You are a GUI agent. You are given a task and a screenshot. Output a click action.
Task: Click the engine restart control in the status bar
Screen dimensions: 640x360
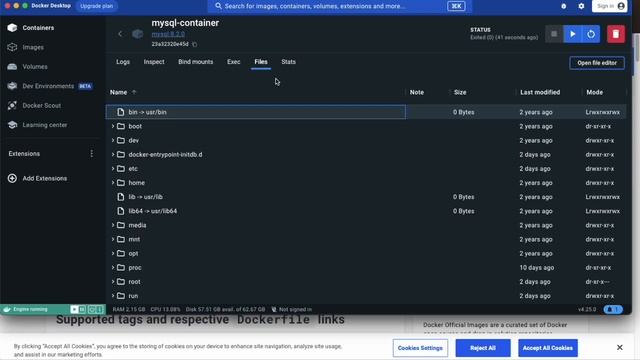click(91, 309)
